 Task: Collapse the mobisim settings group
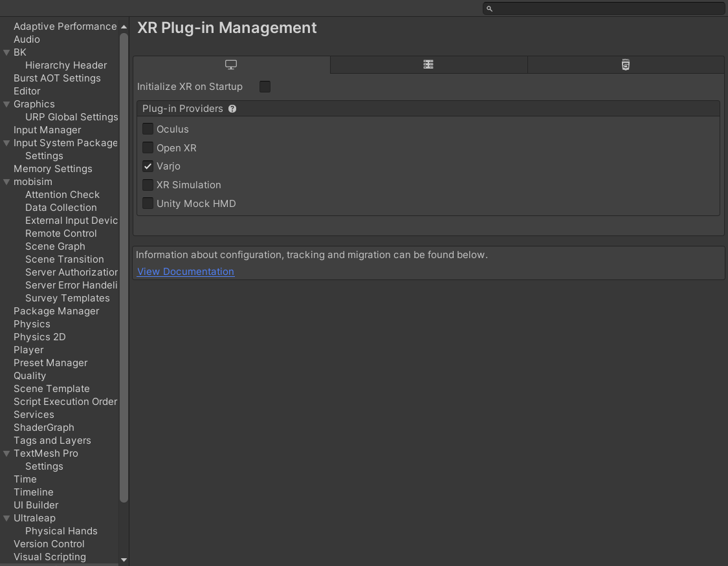6,182
